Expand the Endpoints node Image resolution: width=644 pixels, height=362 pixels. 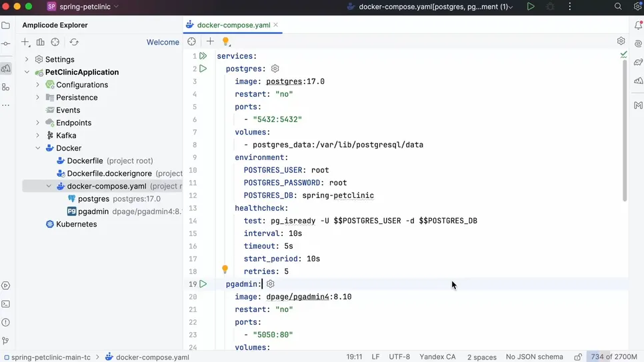pos(38,123)
